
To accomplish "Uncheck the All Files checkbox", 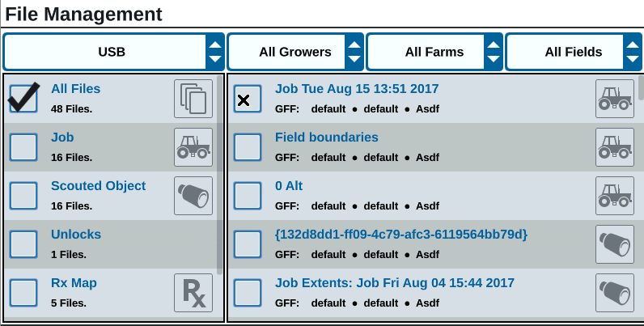I will tap(24, 99).
